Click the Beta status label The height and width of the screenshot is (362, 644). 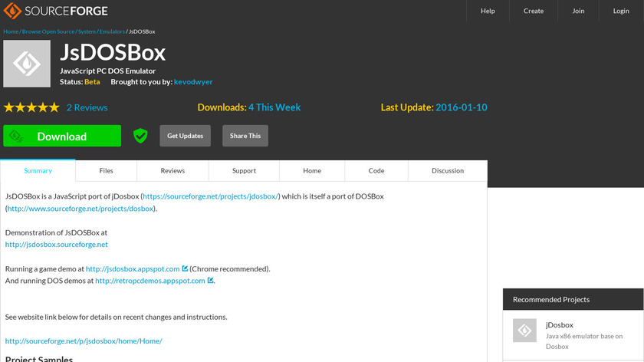[92, 82]
